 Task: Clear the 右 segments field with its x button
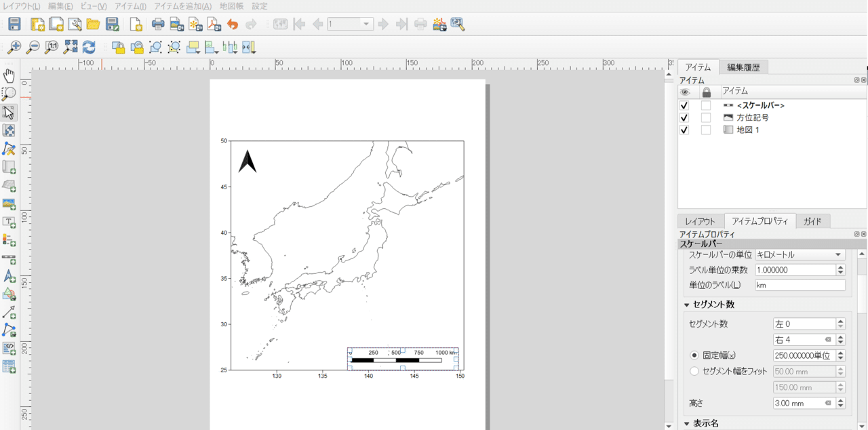pos(827,340)
